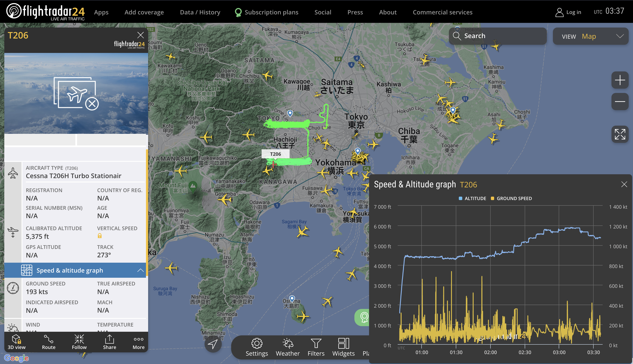Click the '193 kts' ground speed value
This screenshot has width=633, height=364.
point(37,292)
